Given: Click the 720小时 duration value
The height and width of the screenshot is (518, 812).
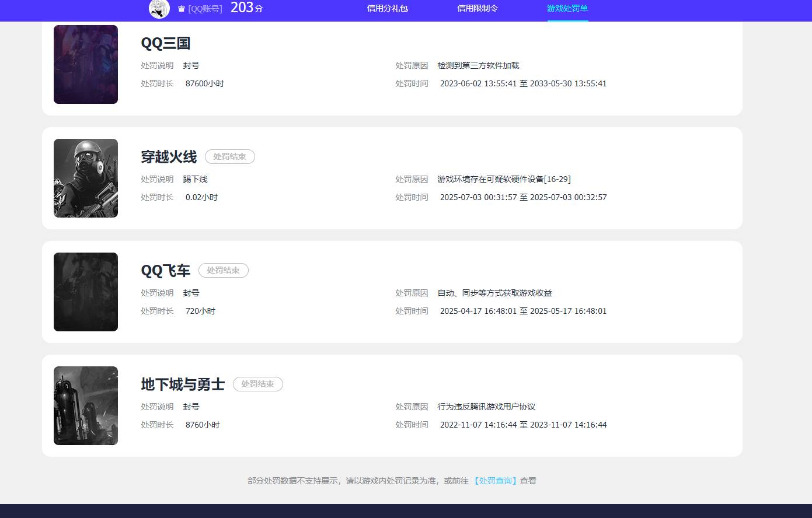Looking at the screenshot, I should 201,311.
